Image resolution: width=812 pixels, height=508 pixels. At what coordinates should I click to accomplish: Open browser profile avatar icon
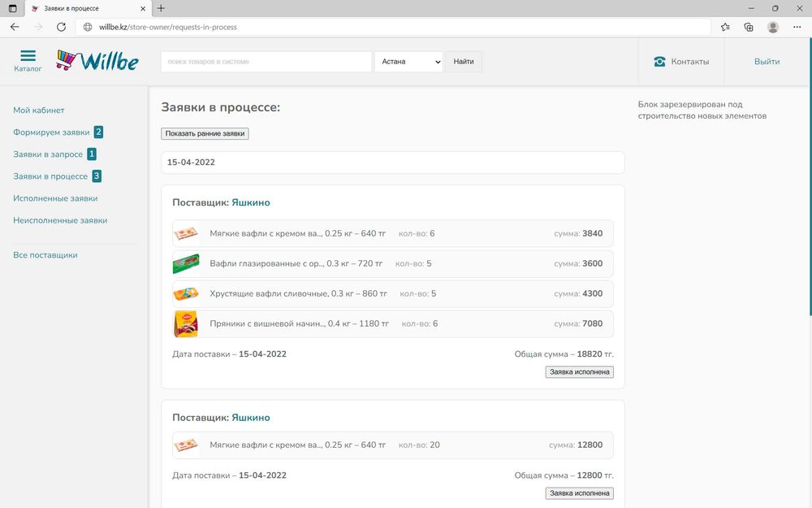pyautogui.click(x=773, y=27)
